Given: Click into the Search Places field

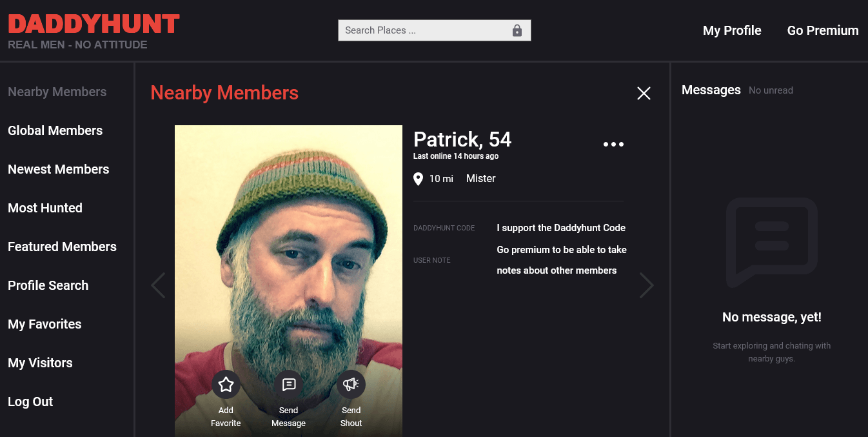Looking at the screenshot, I should [x=434, y=30].
